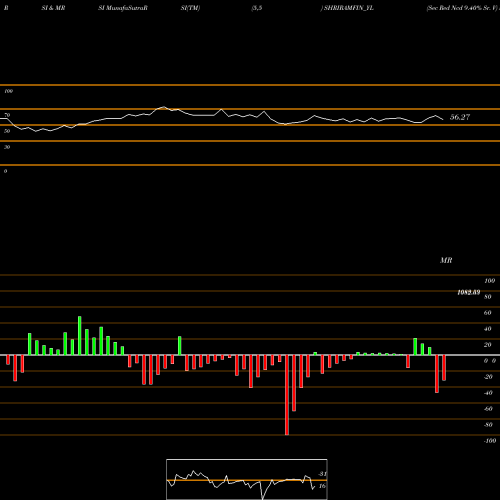
Task: Click the RSI value 56.27
Action: [460, 117]
